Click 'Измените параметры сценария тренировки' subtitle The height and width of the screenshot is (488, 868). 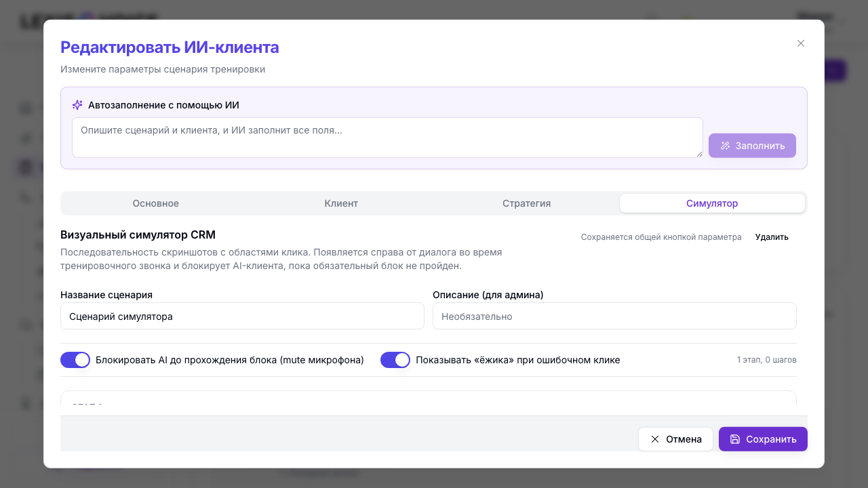tap(163, 69)
